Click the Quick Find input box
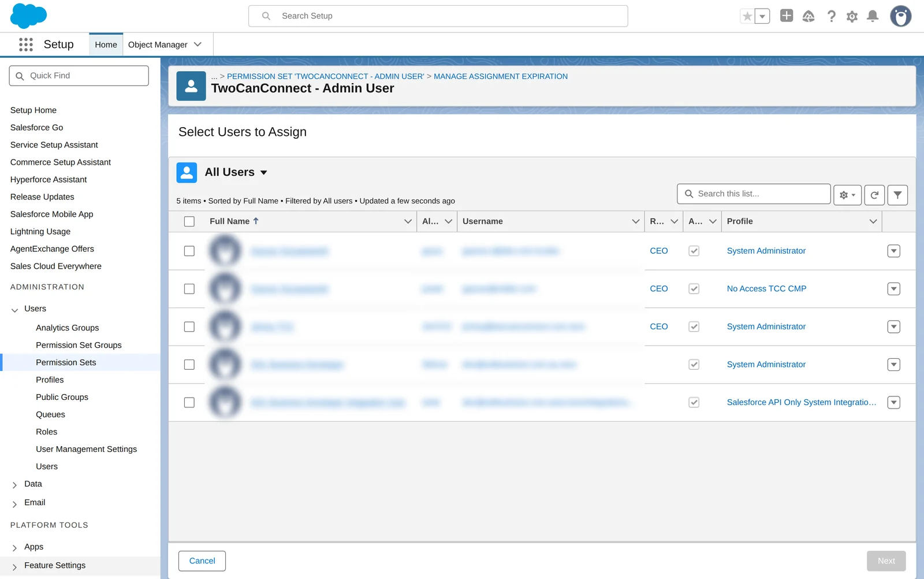 [79, 76]
